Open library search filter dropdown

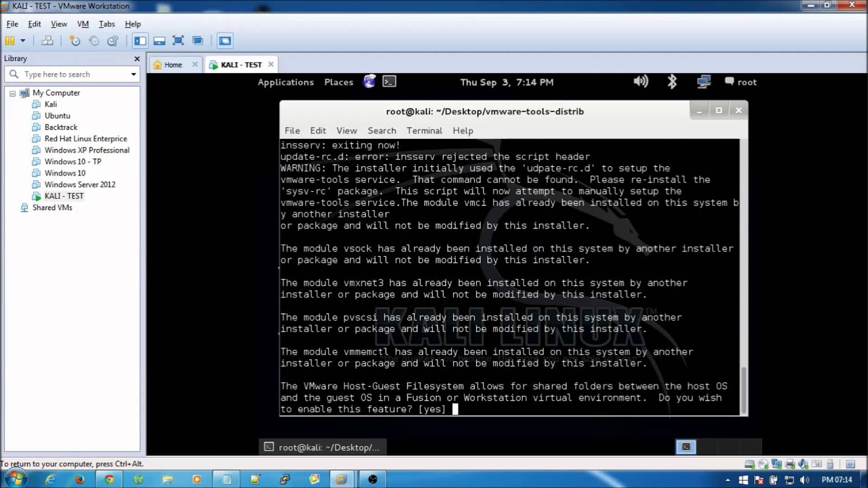pyautogui.click(x=134, y=75)
